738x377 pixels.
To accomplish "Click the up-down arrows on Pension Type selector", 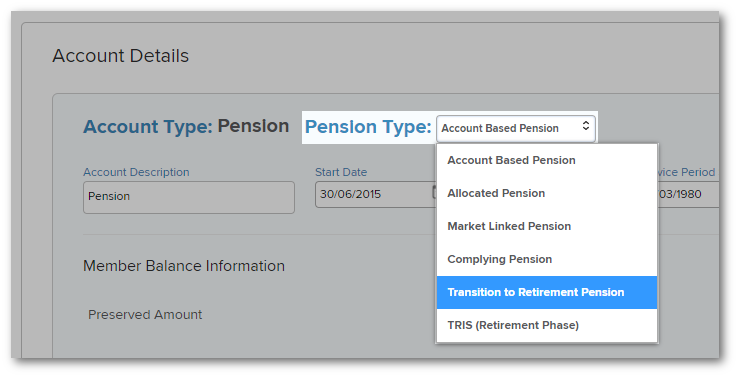I will pyautogui.click(x=586, y=126).
